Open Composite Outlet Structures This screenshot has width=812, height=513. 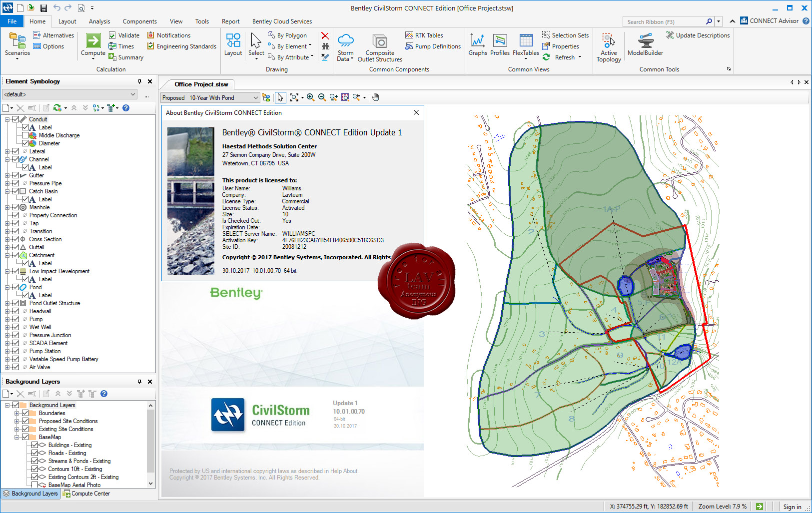[x=380, y=47]
